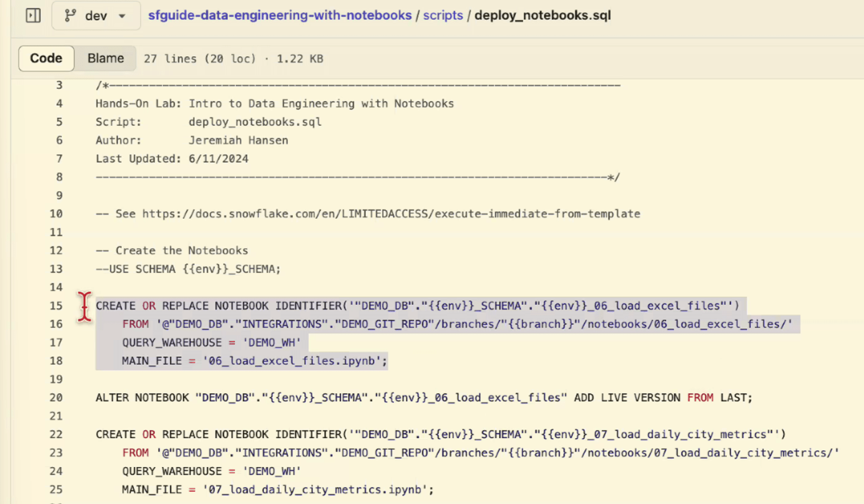This screenshot has height=504, width=864.
Task: Click the docs.snowflake.com URL in line 10
Action: point(391,214)
